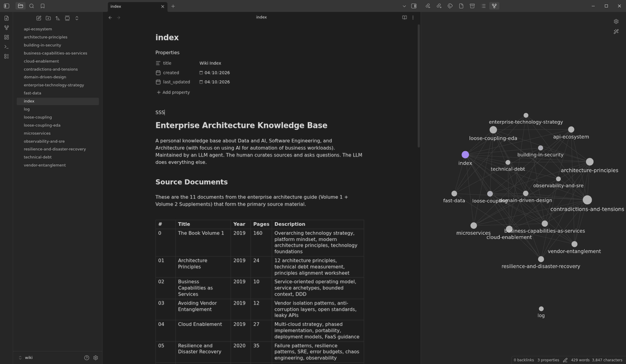Click the Properties heading
The width and height of the screenshot is (626, 364).
167,53
